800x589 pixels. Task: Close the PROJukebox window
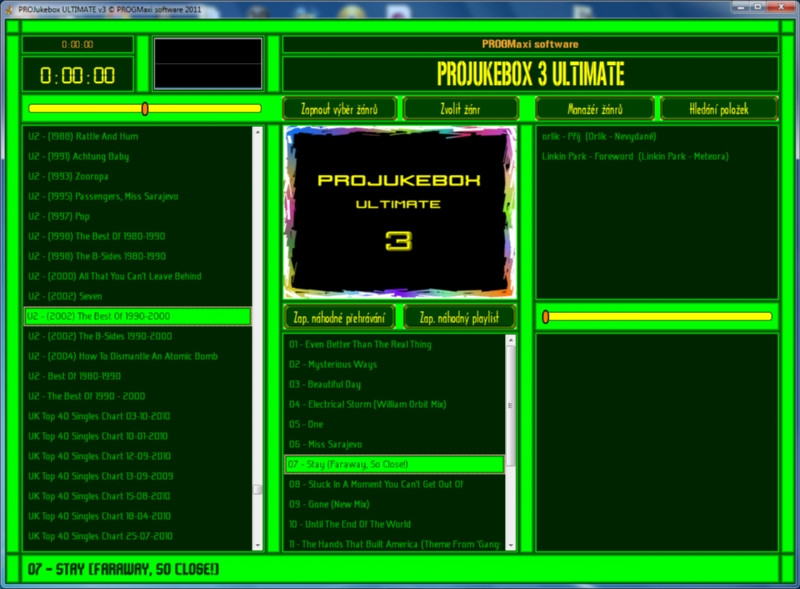782,7
